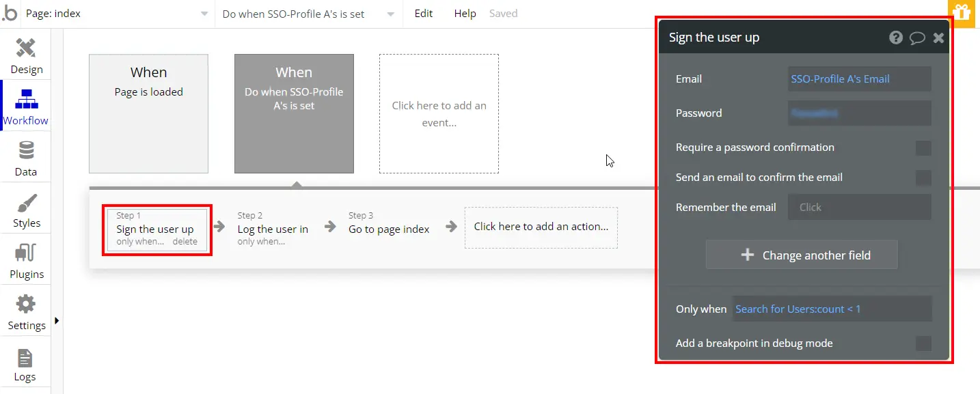Enable Add a breakpoint in debug mode
Image resolution: width=980 pixels, height=394 pixels.
click(923, 343)
